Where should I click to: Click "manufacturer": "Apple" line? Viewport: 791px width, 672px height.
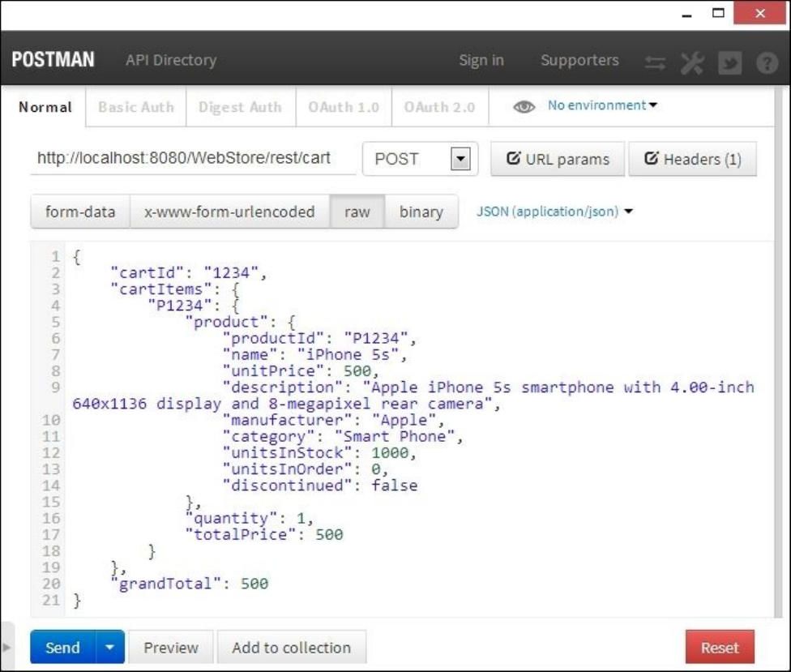333,420
